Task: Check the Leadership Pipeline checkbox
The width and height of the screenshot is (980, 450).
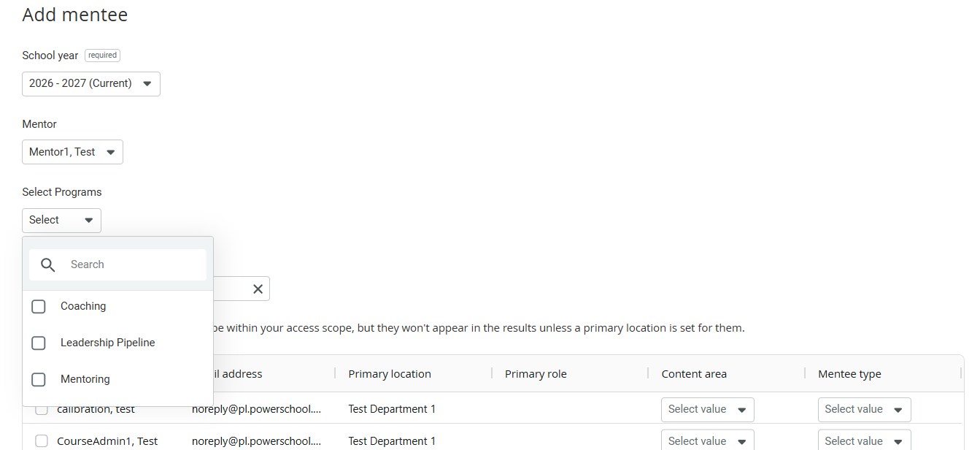Action: (39, 343)
